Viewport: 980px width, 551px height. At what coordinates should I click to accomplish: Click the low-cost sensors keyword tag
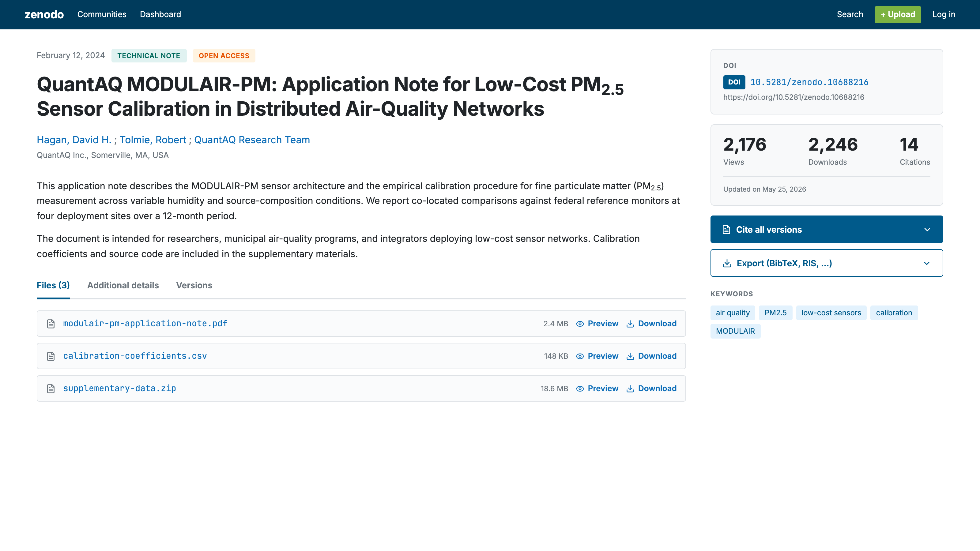(831, 313)
